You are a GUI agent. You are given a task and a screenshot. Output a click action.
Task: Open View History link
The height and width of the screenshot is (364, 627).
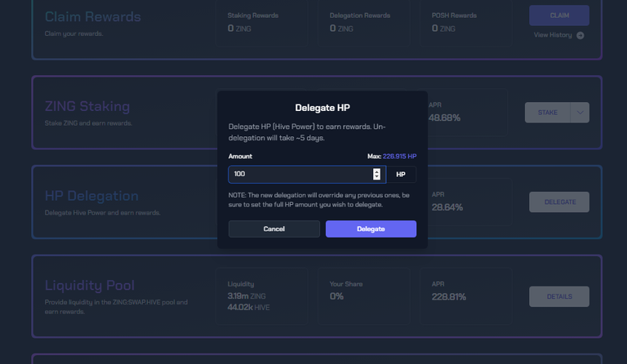553,35
